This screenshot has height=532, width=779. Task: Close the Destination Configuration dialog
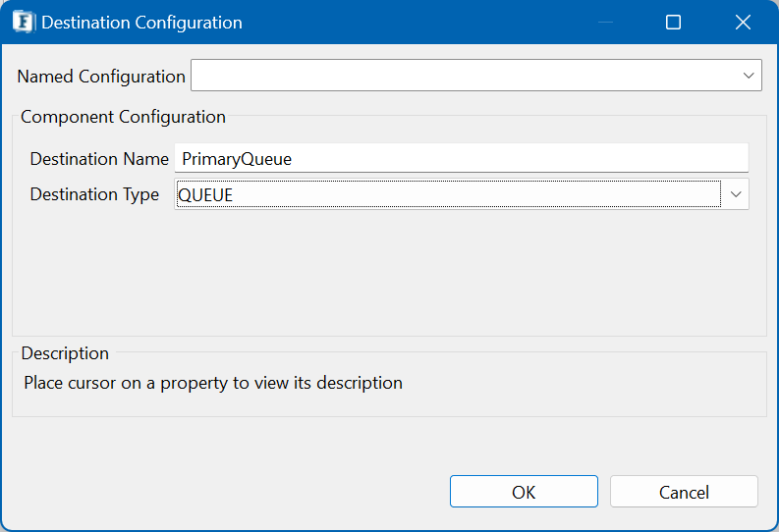[x=743, y=23]
